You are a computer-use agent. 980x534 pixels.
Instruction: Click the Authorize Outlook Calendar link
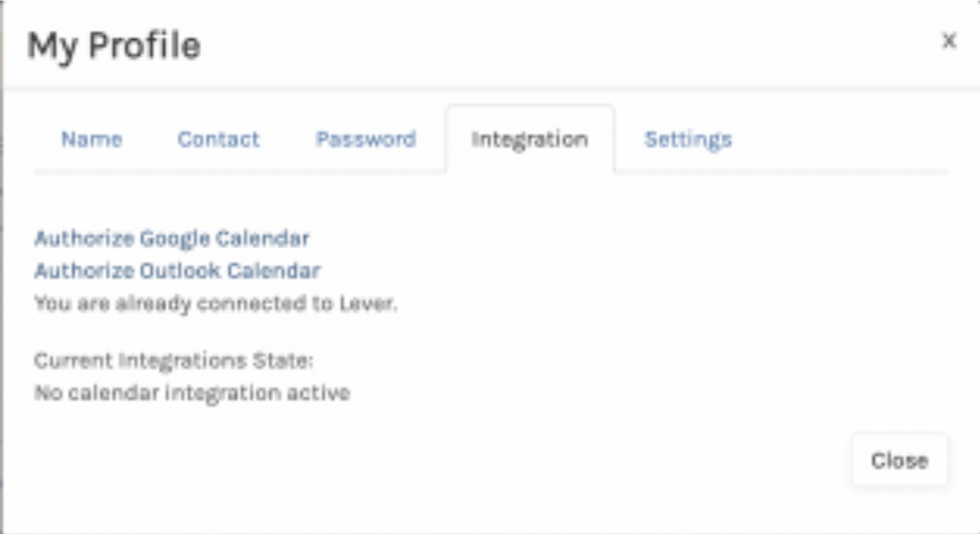[177, 271]
